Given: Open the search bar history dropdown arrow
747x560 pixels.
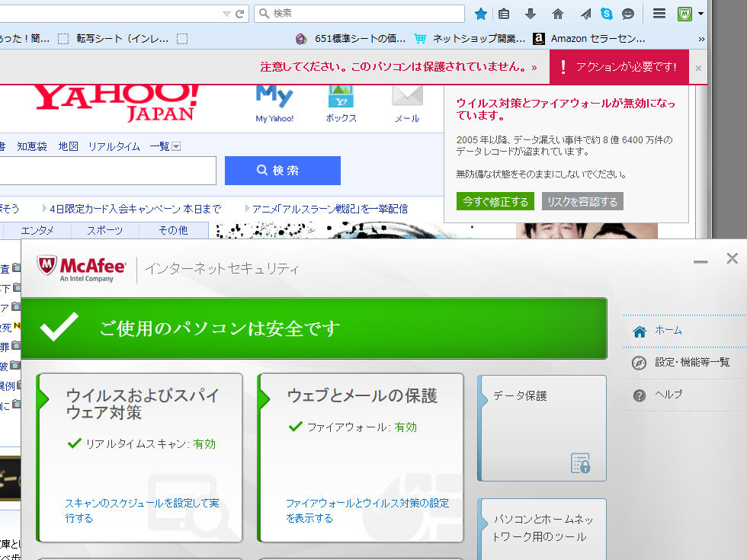Looking at the screenshot, I should tap(226, 14).
